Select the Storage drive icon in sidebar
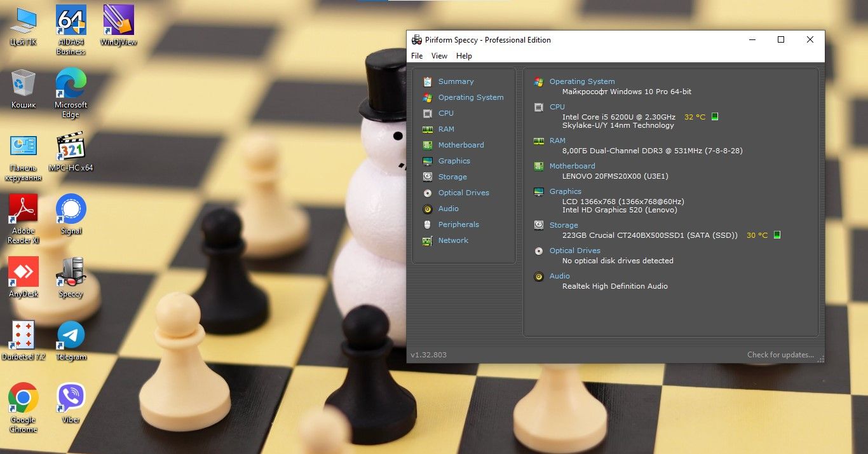Viewport: 868px width, 454px height. coord(428,177)
